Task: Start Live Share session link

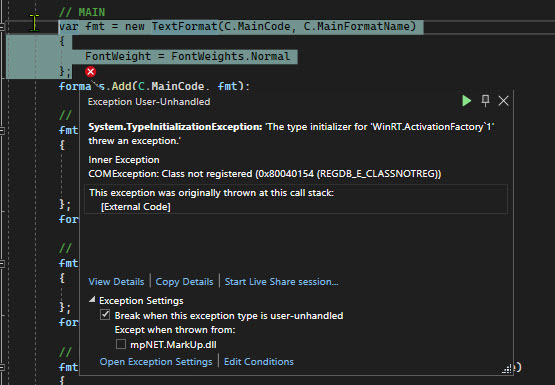Action: pos(281,282)
